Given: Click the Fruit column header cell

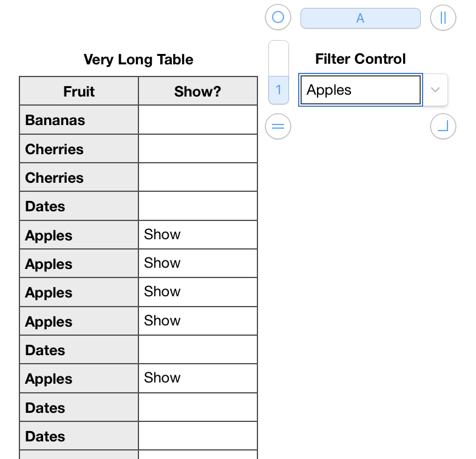Looking at the screenshot, I should [79, 92].
